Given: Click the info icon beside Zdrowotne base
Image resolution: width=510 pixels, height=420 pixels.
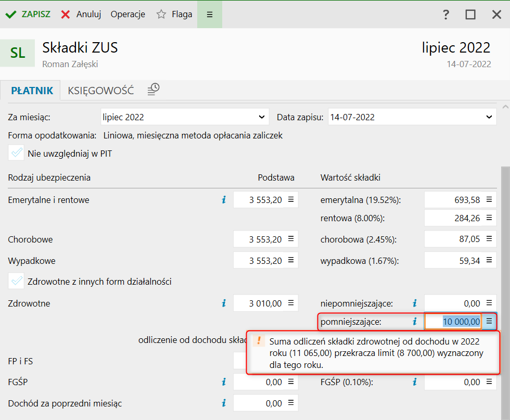Looking at the screenshot, I should tap(224, 303).
